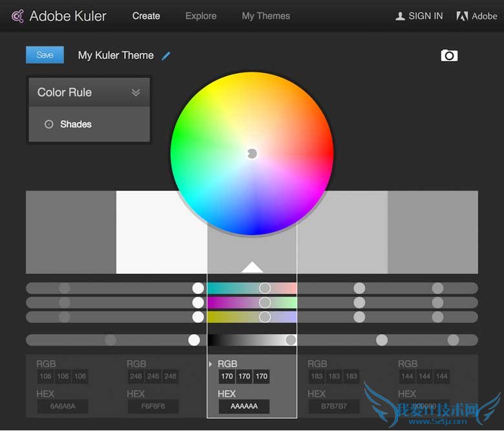The image size is (504, 431).
Task: Click the pencil icon to rename theme
Action: (x=166, y=56)
